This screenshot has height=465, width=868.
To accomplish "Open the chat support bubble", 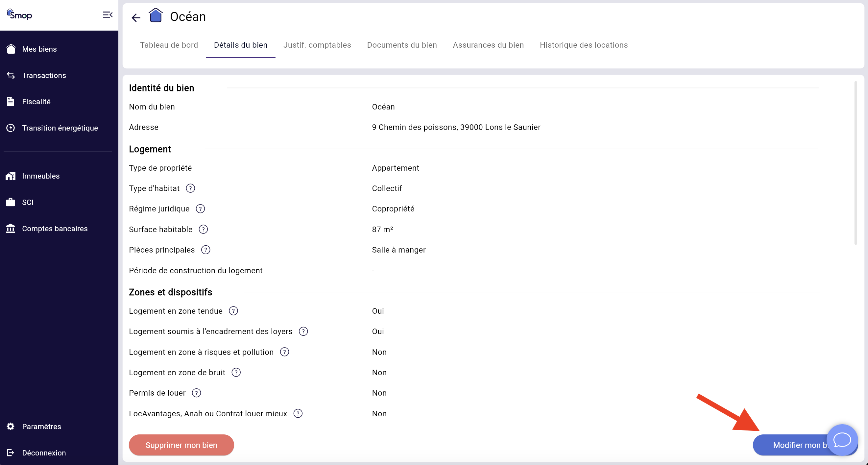I will [842, 439].
